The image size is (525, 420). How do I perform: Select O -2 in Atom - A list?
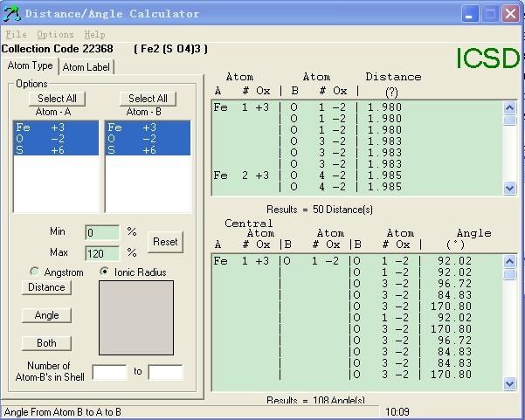click(x=56, y=139)
